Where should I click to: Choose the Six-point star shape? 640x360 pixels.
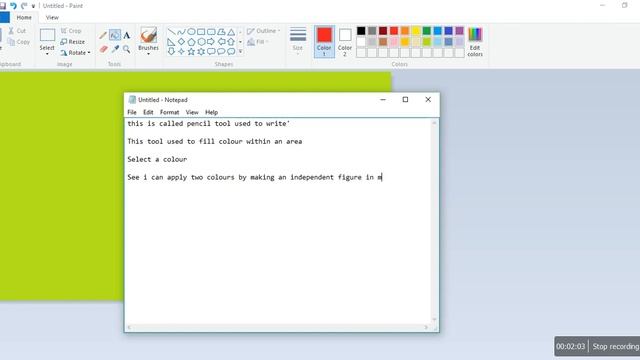(x=201, y=51)
